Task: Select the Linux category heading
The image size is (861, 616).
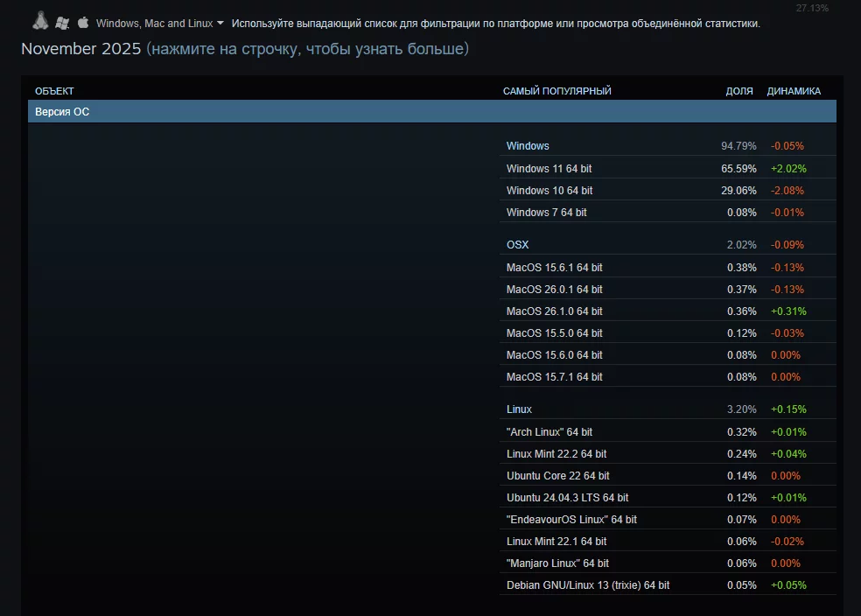Action: pos(519,409)
